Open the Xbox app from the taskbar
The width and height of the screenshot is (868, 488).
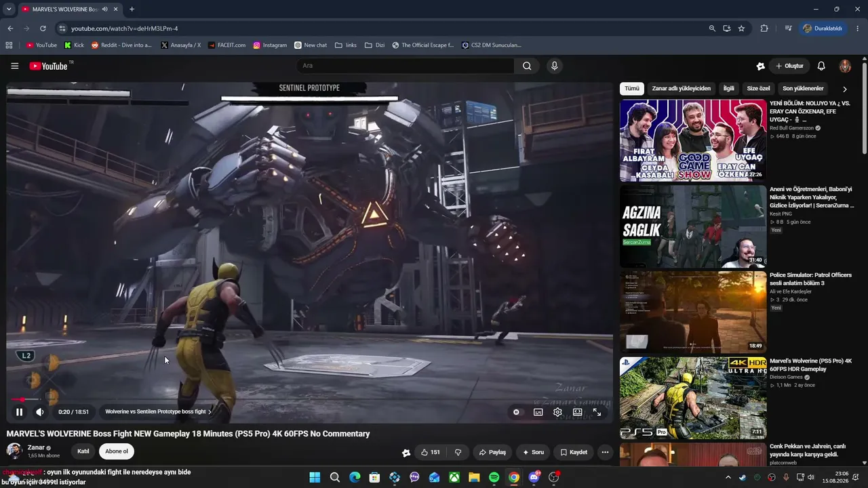[454, 477]
